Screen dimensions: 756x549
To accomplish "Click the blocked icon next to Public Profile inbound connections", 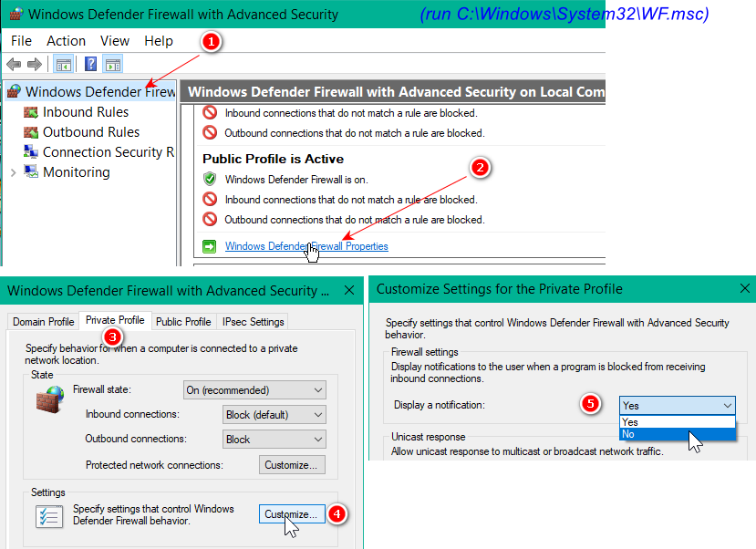I will [x=210, y=199].
